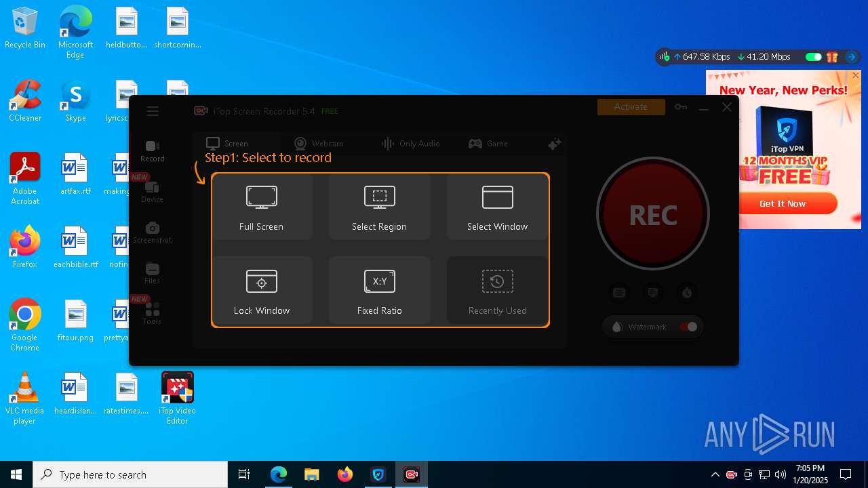
Task: Open Recently Used recording regions
Action: (497, 291)
